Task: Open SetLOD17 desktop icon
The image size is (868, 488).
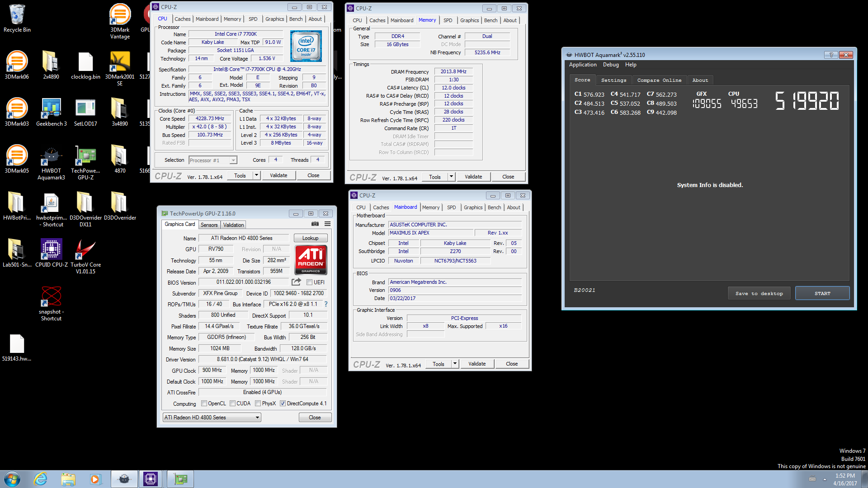Action: coord(85,112)
